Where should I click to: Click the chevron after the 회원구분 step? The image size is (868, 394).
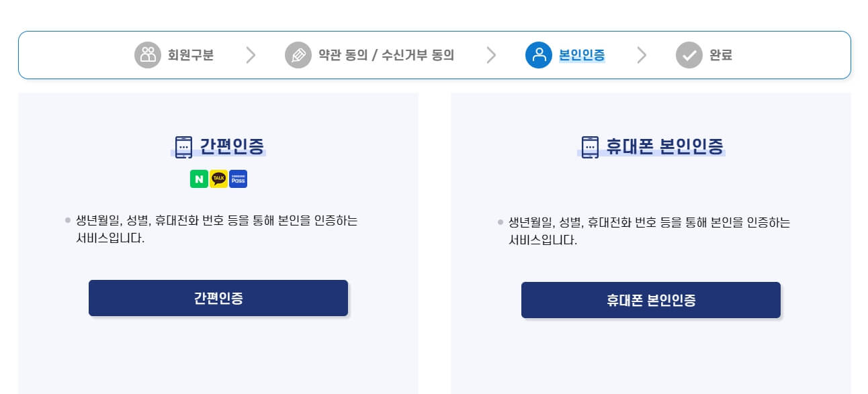(251, 55)
